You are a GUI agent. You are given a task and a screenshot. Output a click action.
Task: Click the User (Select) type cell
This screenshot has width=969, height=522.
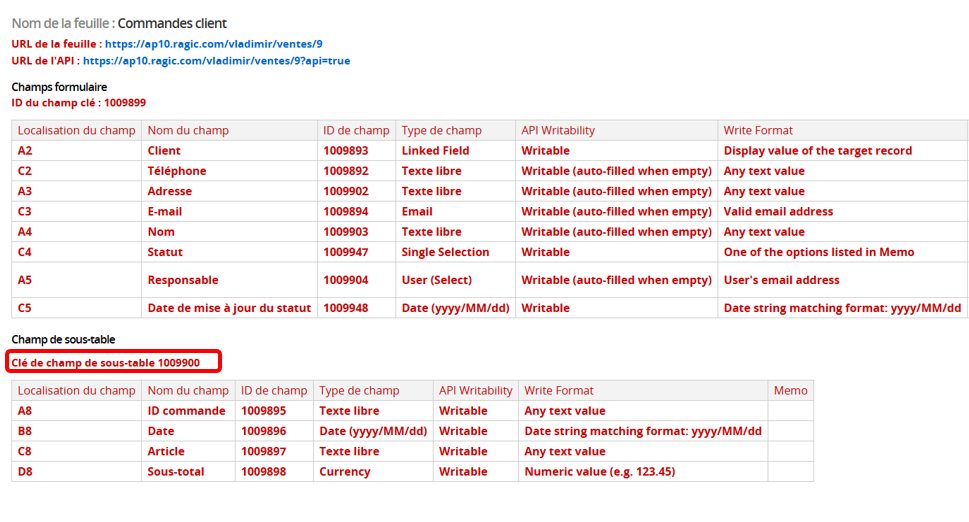436,280
